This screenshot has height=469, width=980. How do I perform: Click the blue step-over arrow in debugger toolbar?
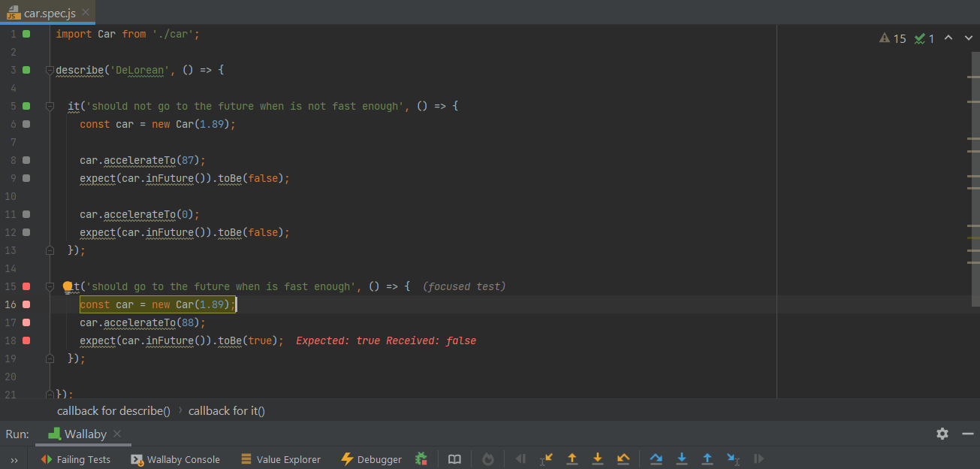tap(656, 458)
